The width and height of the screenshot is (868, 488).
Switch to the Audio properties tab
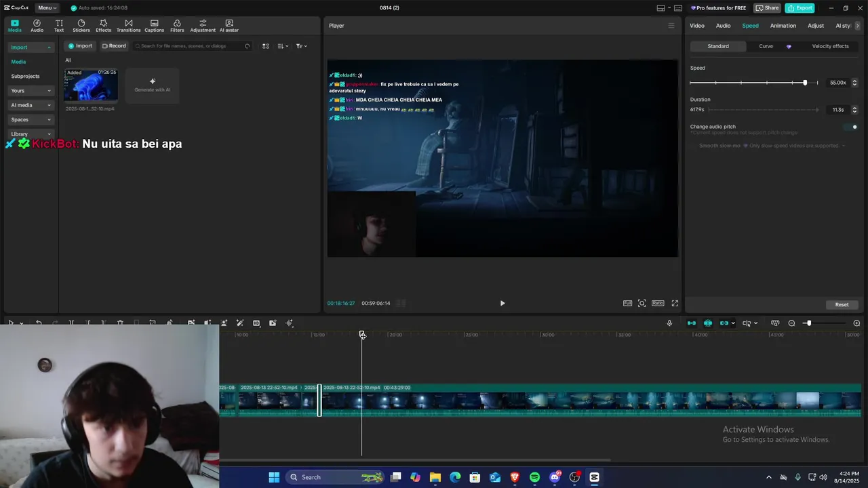pos(724,26)
